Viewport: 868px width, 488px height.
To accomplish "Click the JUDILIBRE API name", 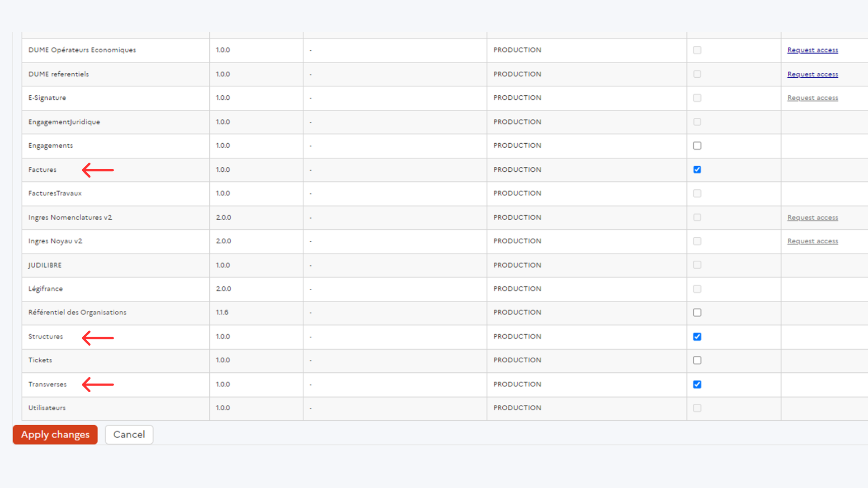I will click(45, 265).
